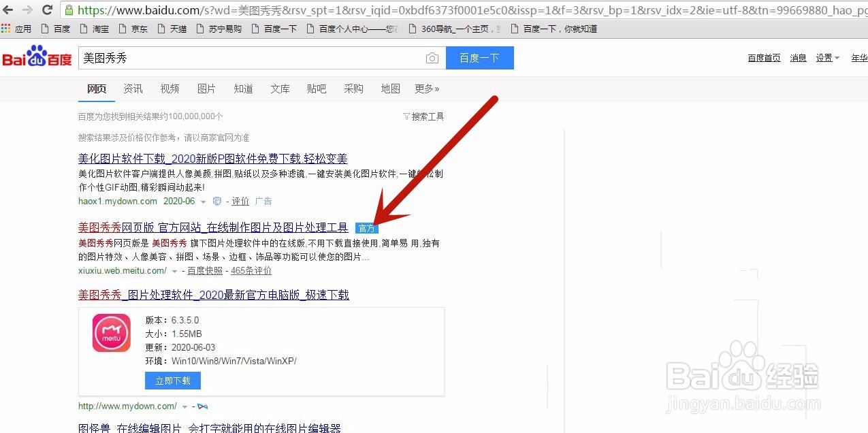
Task: Click the 广告 label
Action: pos(263,201)
